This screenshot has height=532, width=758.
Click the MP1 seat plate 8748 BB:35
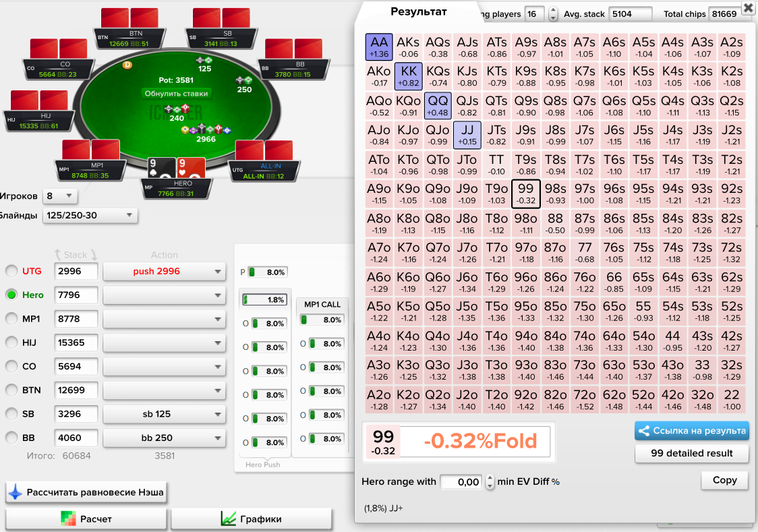pos(90,171)
